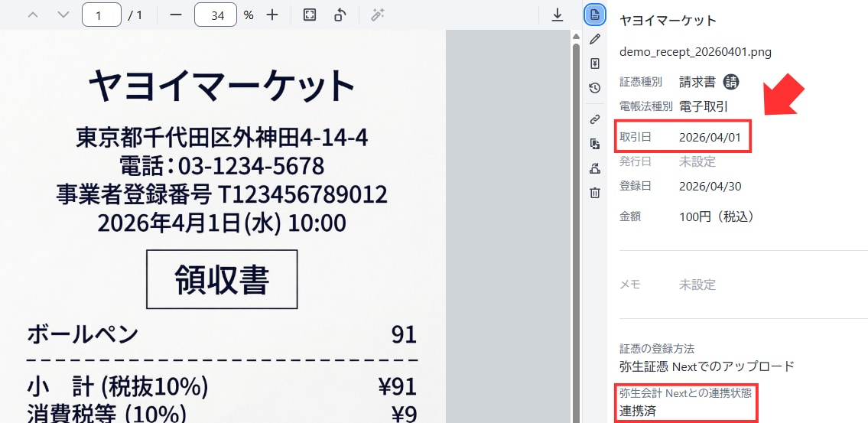Click the 証憑種別 value 請求書

[697, 82]
